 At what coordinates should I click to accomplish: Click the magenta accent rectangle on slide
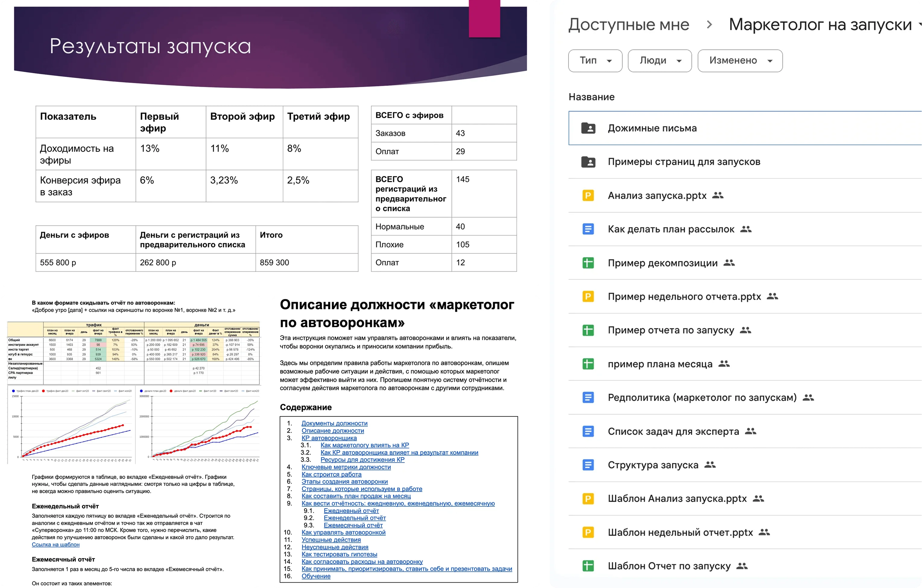[484, 18]
